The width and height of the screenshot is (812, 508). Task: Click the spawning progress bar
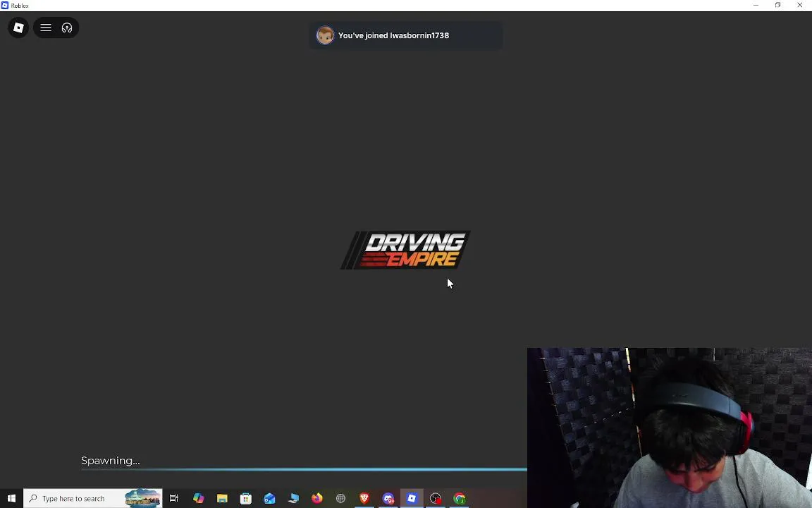pyautogui.click(x=304, y=470)
